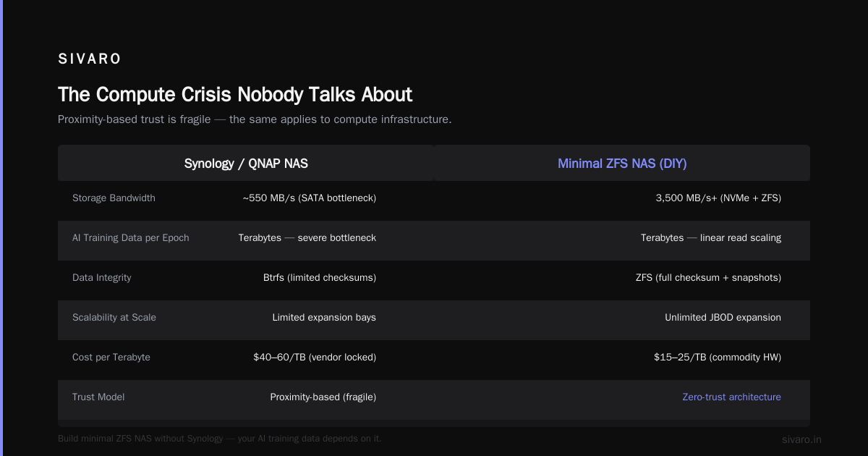Click the 'Storage Bandwidth' row label

click(114, 198)
